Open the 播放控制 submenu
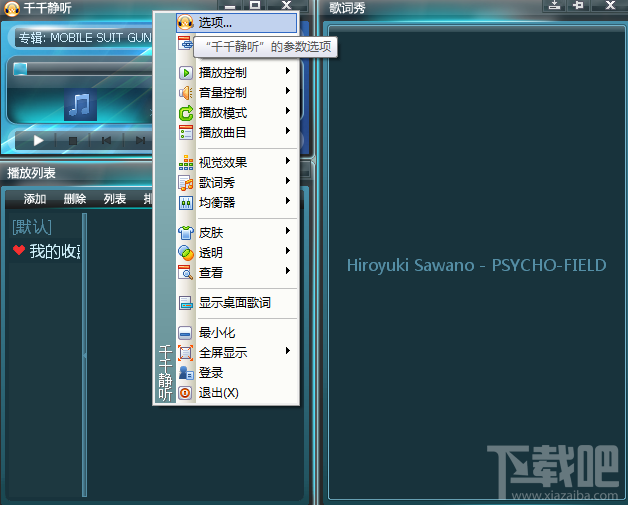This screenshot has width=628, height=505. point(237,72)
